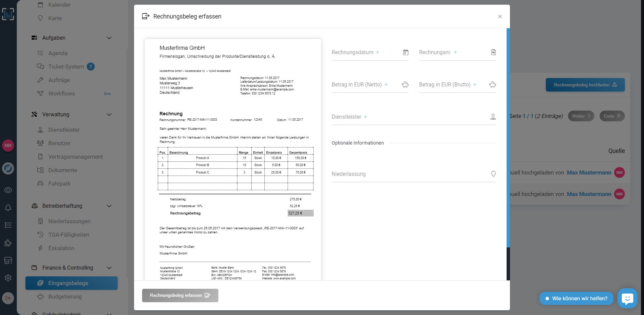Click the location pin icon in Niederlassung field
Image resolution: width=644 pixels, height=315 pixels.
point(493,174)
